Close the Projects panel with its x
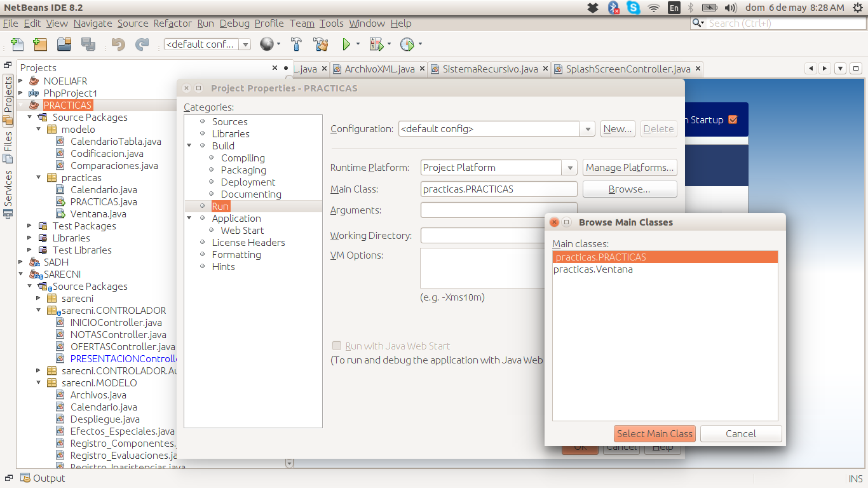868x488 pixels. point(275,68)
